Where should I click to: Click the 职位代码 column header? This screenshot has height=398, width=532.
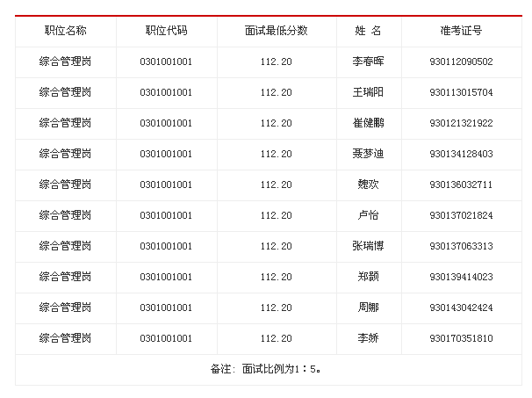[x=166, y=31]
